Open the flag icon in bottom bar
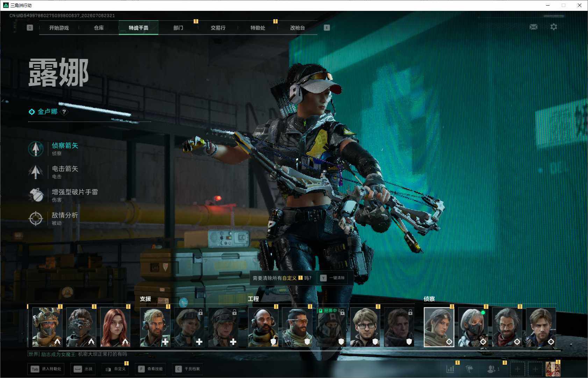Screen dimensions: 588x378 [469, 369]
